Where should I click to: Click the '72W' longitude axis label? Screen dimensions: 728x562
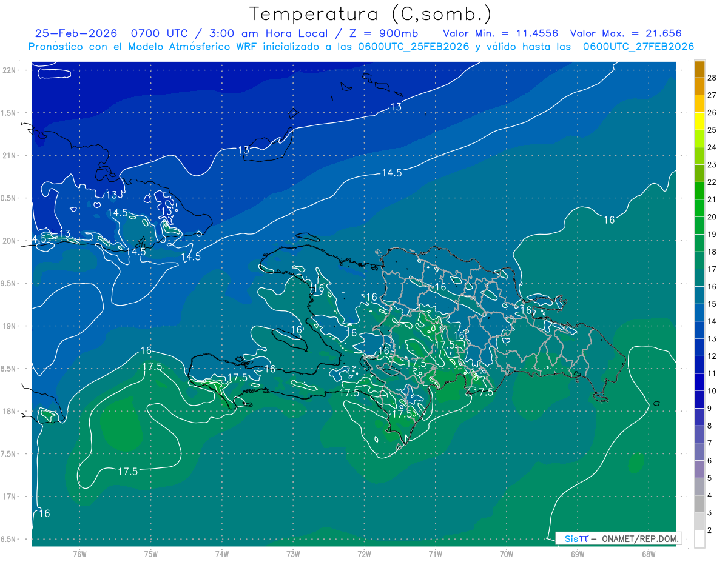tap(364, 554)
